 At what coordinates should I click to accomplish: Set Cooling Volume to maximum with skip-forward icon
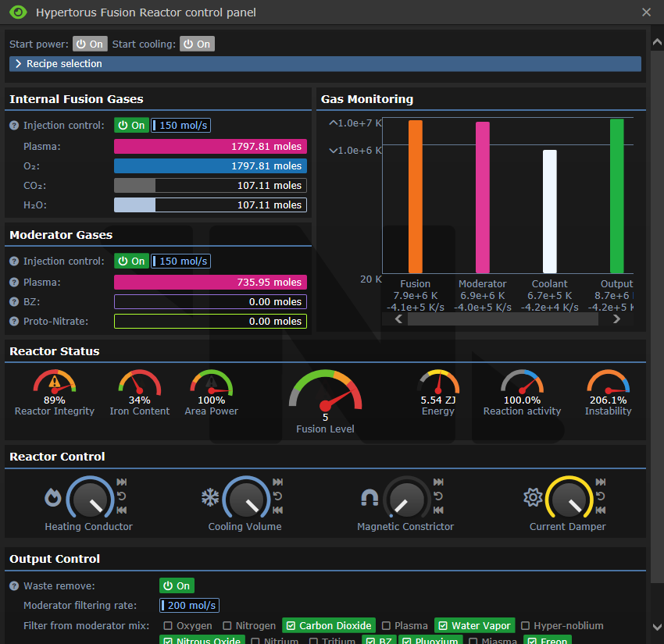click(x=277, y=482)
